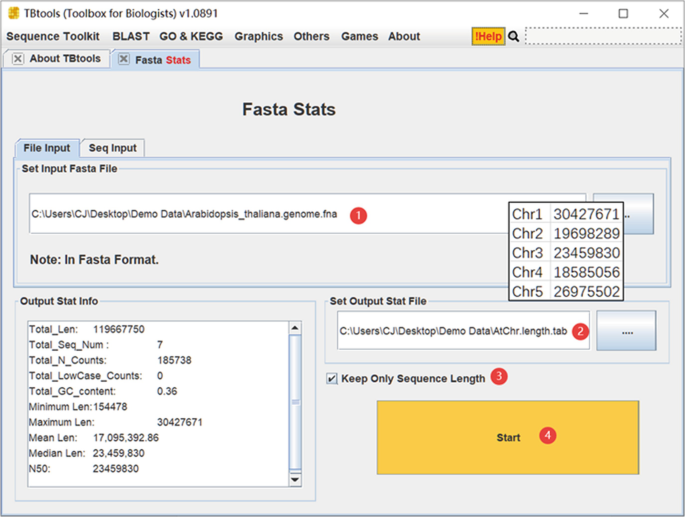Click the search magnifier icon
The width and height of the screenshot is (685, 517).
coord(514,36)
